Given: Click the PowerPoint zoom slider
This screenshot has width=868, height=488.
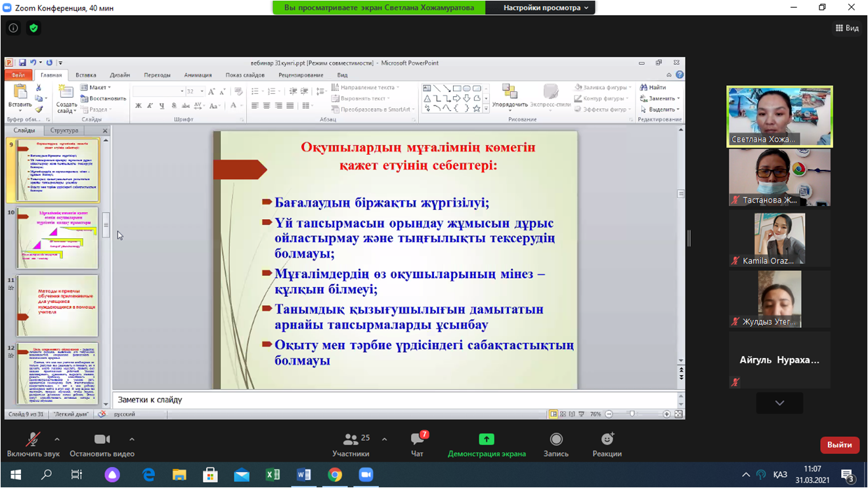Looking at the screenshot, I should [632, 414].
